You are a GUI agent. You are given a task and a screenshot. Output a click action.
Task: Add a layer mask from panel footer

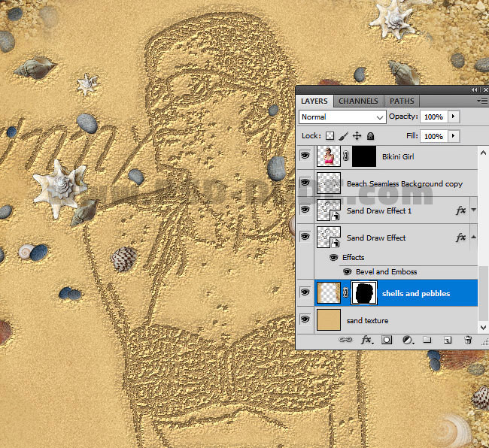387,340
